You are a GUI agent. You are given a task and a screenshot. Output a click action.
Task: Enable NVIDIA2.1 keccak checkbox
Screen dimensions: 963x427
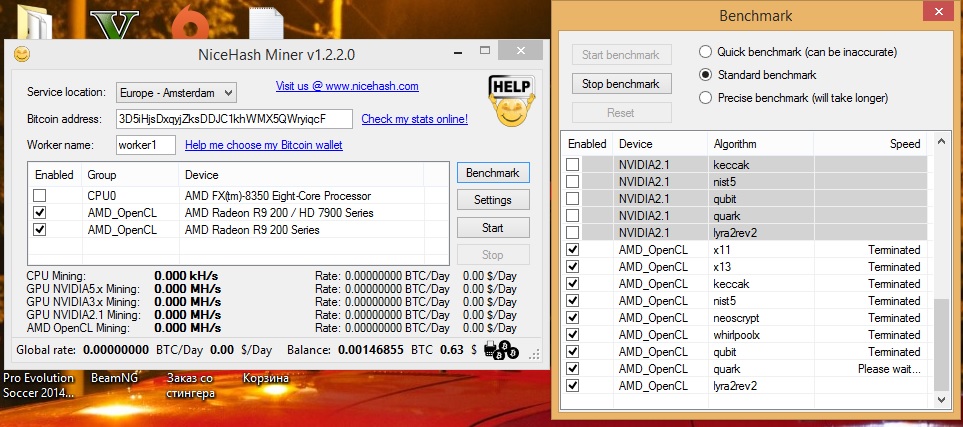point(572,165)
